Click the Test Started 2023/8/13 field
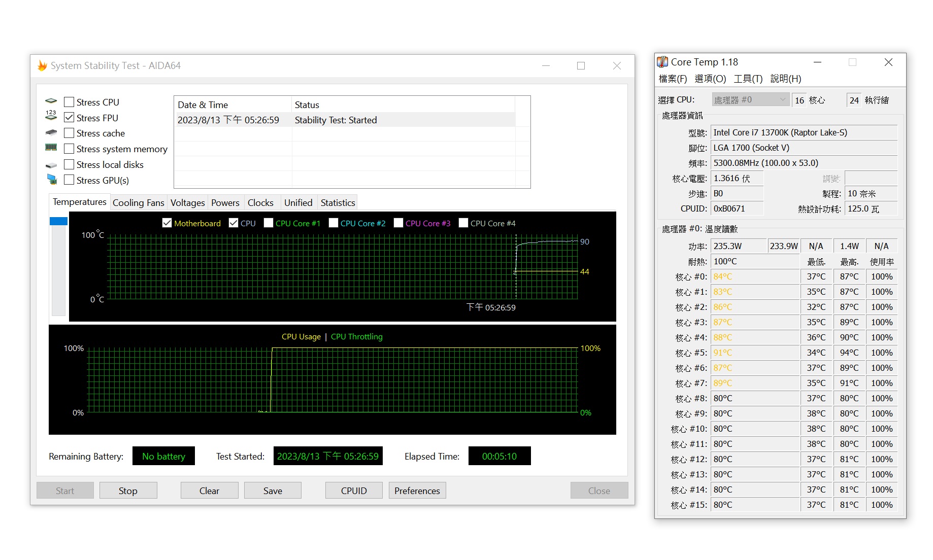This screenshot has width=933, height=560. pyautogui.click(x=328, y=456)
